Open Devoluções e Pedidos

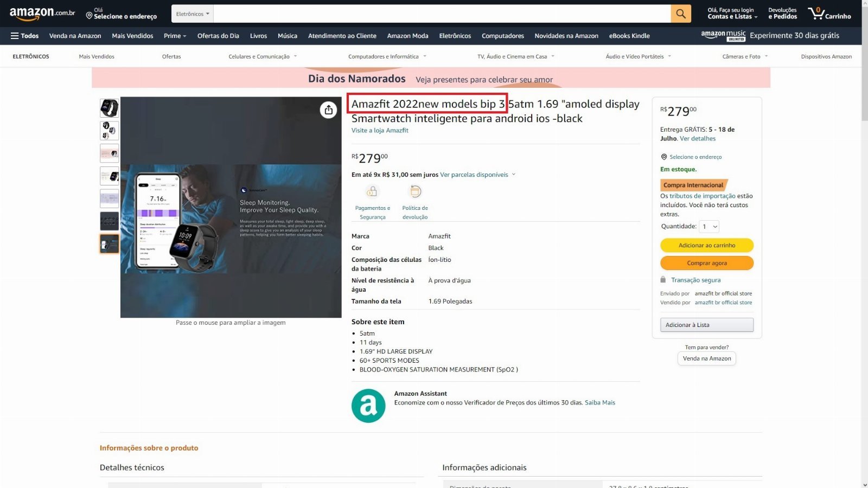[x=782, y=14]
